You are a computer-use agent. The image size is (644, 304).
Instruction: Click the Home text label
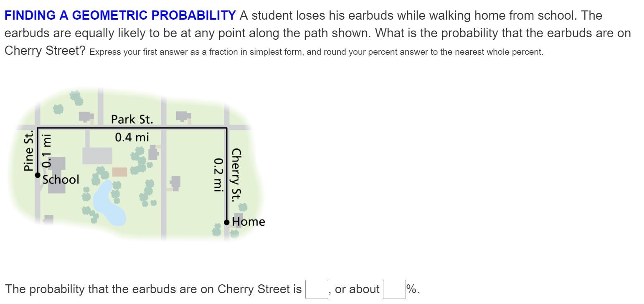click(248, 222)
